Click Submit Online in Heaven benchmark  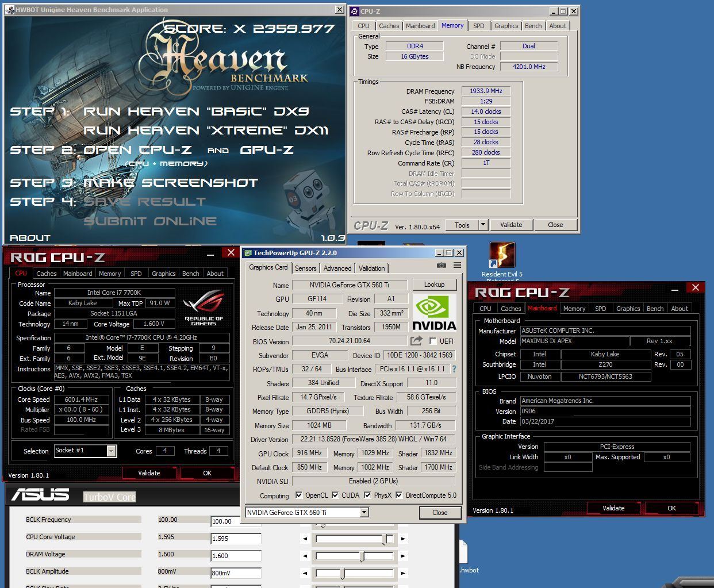point(150,221)
